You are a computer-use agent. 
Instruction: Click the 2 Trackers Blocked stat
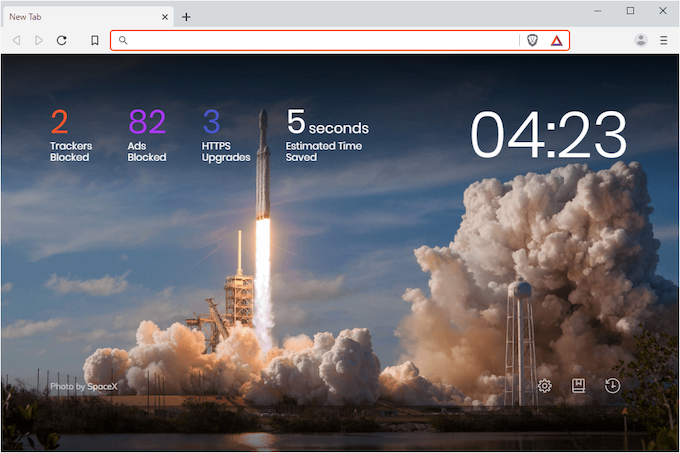[x=71, y=136]
